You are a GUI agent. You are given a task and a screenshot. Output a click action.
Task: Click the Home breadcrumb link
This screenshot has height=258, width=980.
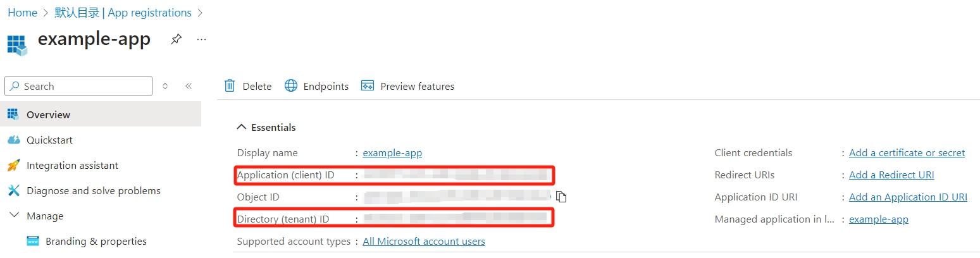[22, 13]
